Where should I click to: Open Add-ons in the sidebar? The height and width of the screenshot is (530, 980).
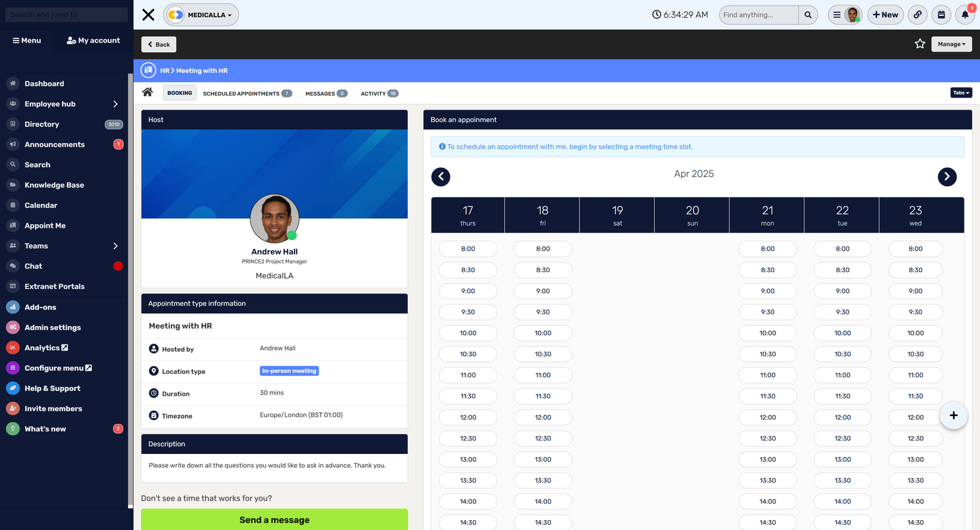(40, 307)
